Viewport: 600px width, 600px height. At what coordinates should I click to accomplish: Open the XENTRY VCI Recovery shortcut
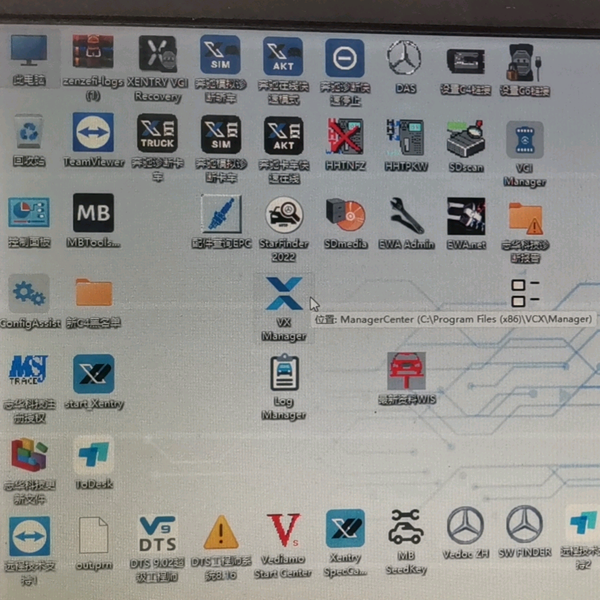coord(157,56)
